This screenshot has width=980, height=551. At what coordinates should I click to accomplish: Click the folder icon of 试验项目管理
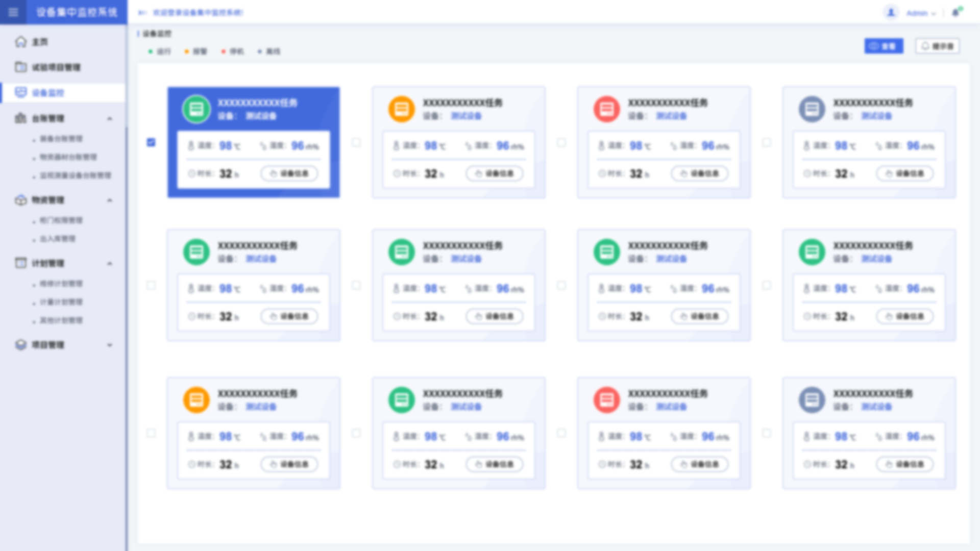click(x=20, y=67)
